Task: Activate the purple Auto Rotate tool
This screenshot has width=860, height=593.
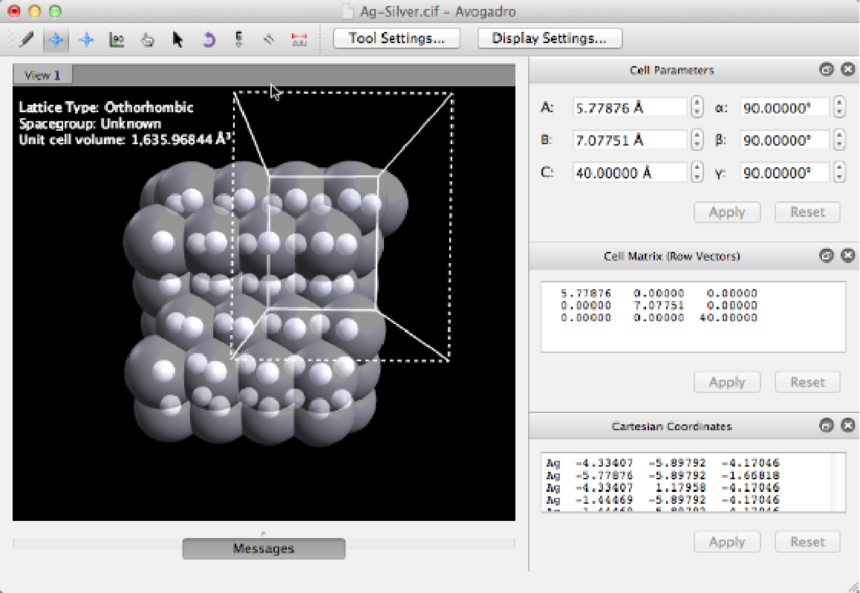Action: pos(208,39)
